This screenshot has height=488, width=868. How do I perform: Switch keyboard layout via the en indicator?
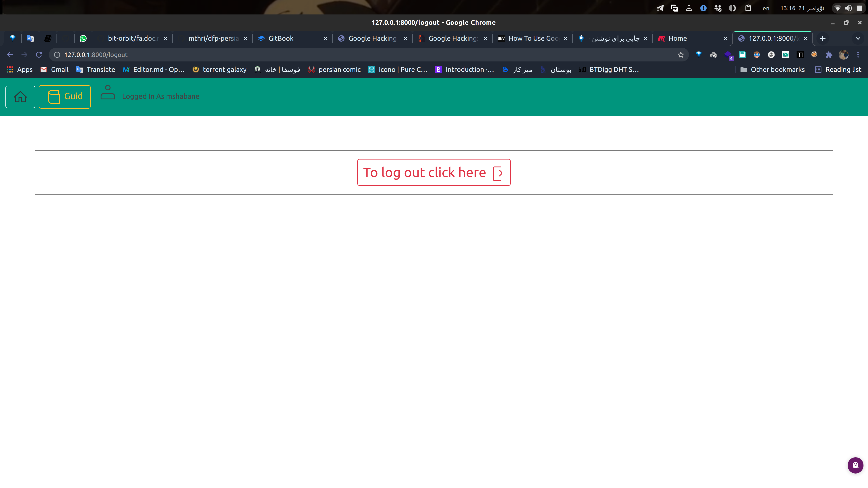pos(766,8)
